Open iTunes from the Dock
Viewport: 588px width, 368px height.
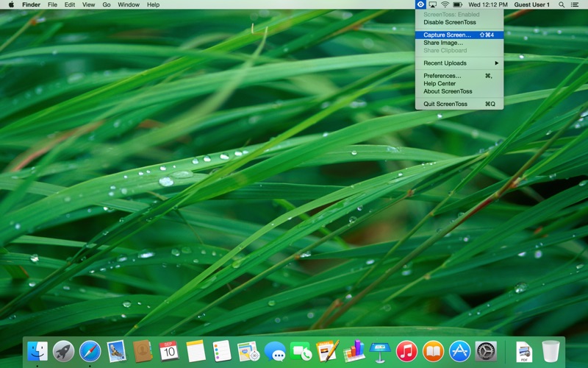click(x=406, y=351)
